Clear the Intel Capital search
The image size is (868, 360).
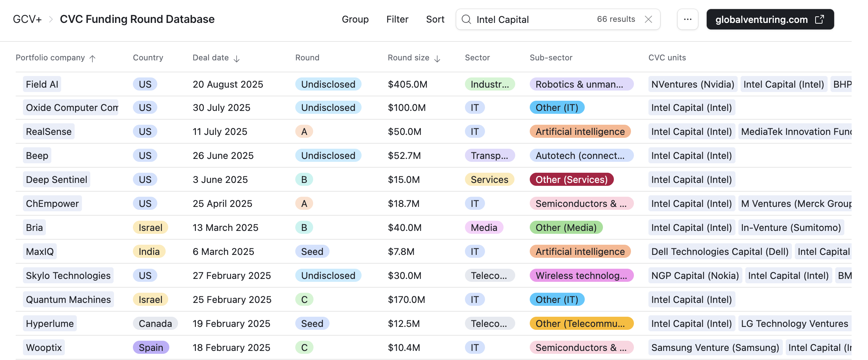click(x=648, y=19)
